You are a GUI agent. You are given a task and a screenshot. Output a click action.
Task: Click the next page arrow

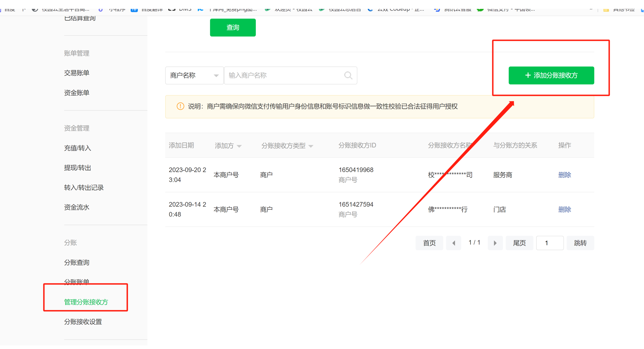click(x=495, y=243)
